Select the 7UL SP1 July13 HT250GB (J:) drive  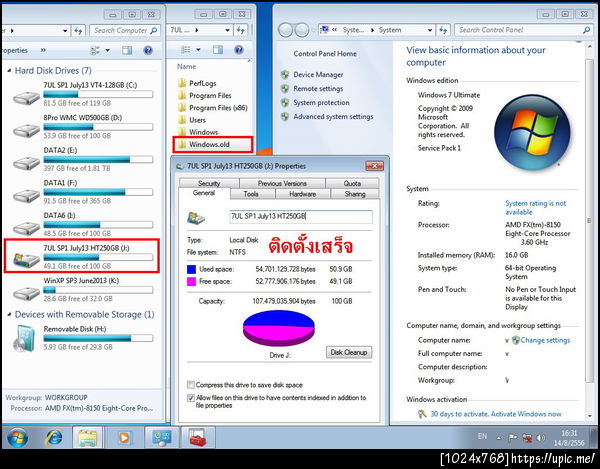[x=82, y=257]
